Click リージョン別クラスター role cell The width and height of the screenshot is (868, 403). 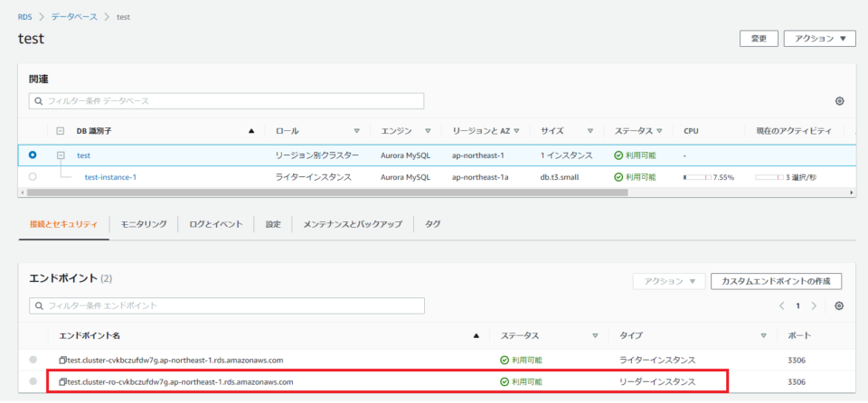click(x=317, y=155)
